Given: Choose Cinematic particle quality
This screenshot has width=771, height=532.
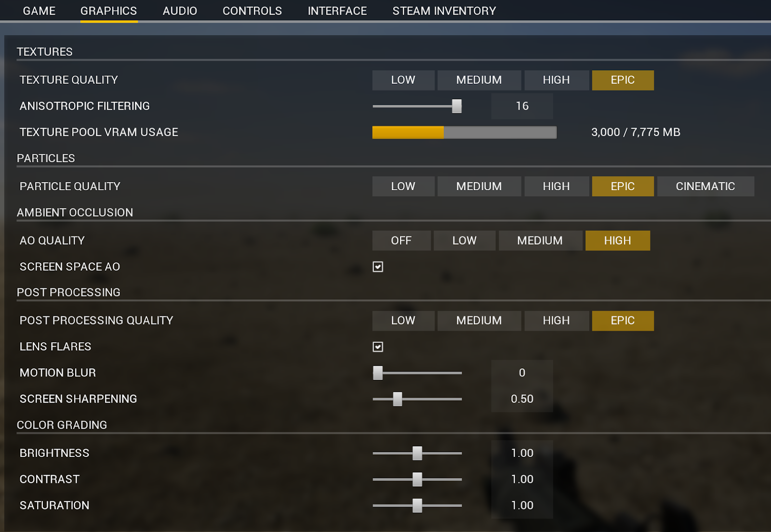Looking at the screenshot, I should tap(705, 186).
